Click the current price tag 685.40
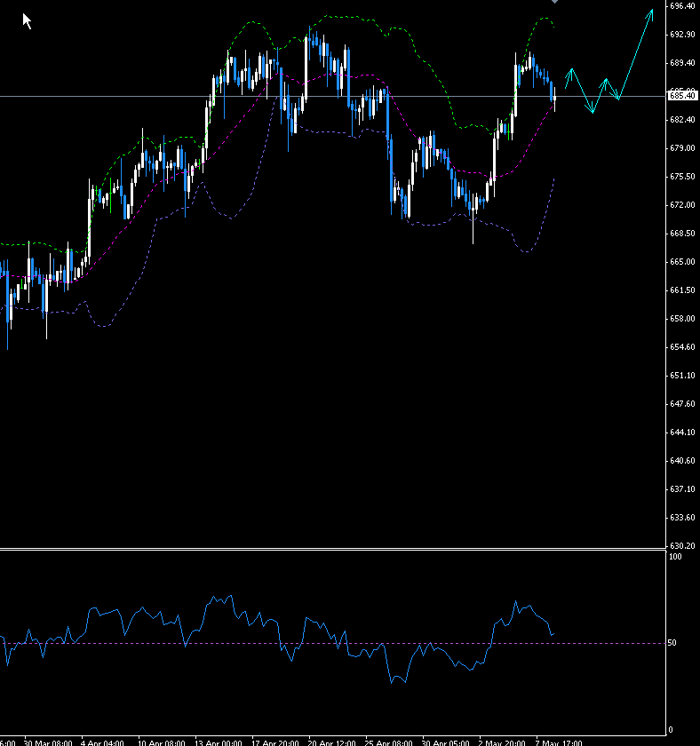 click(682, 96)
